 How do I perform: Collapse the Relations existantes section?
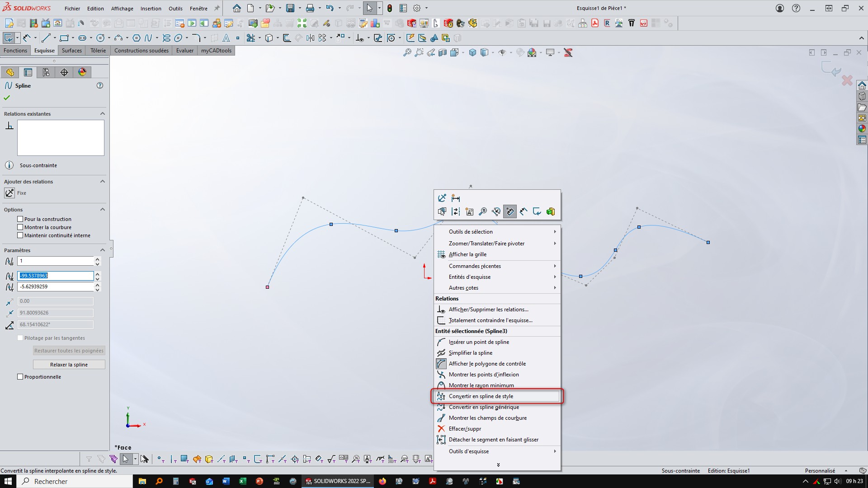[102, 114]
